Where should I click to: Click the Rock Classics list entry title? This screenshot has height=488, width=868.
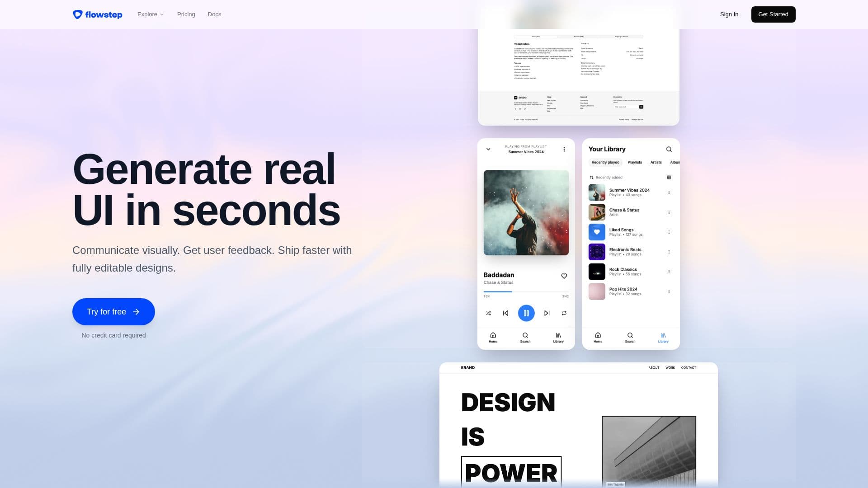coord(623,269)
